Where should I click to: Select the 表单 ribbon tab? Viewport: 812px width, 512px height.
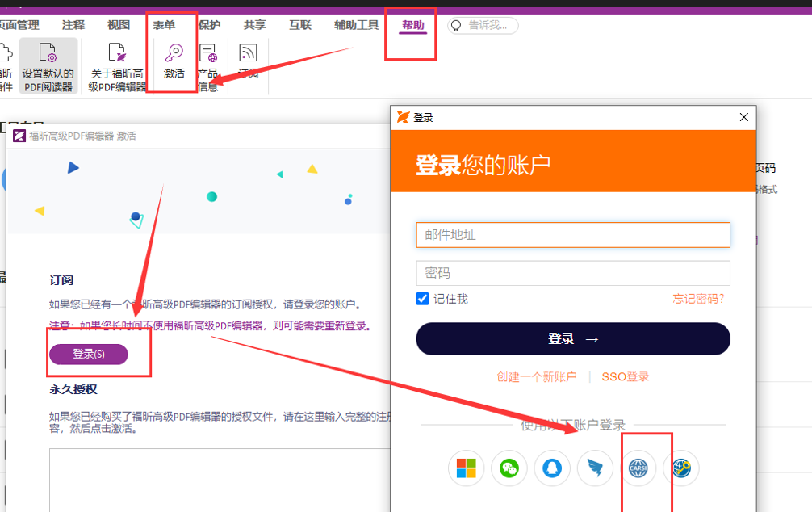tap(164, 25)
